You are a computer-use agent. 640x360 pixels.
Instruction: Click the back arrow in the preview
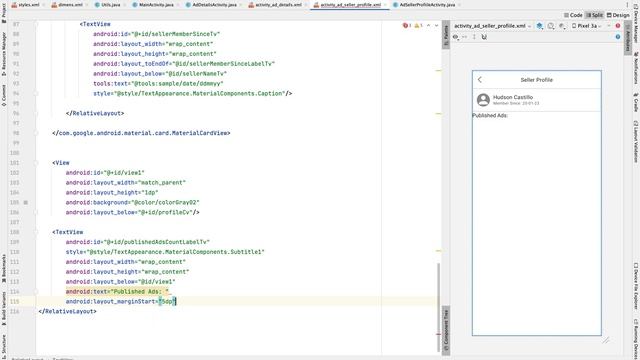pyautogui.click(x=480, y=80)
